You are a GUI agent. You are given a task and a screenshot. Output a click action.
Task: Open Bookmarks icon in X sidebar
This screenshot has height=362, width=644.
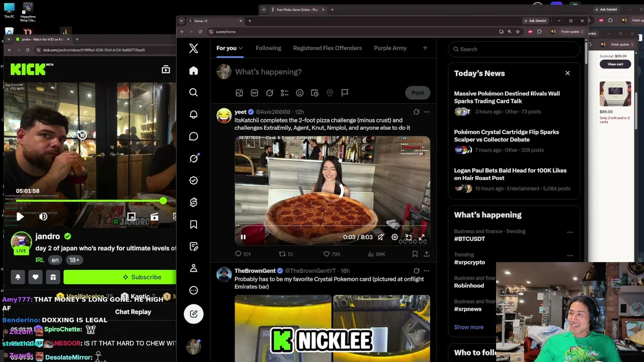(x=194, y=224)
